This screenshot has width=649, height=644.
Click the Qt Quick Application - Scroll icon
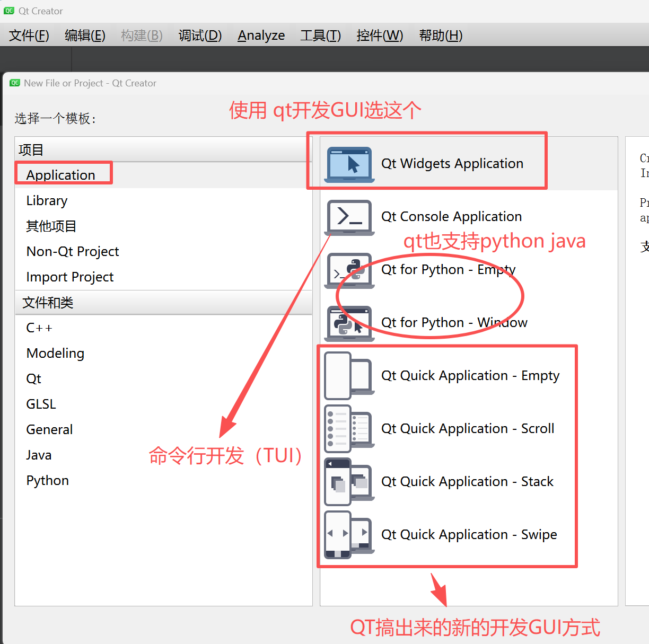(x=349, y=429)
